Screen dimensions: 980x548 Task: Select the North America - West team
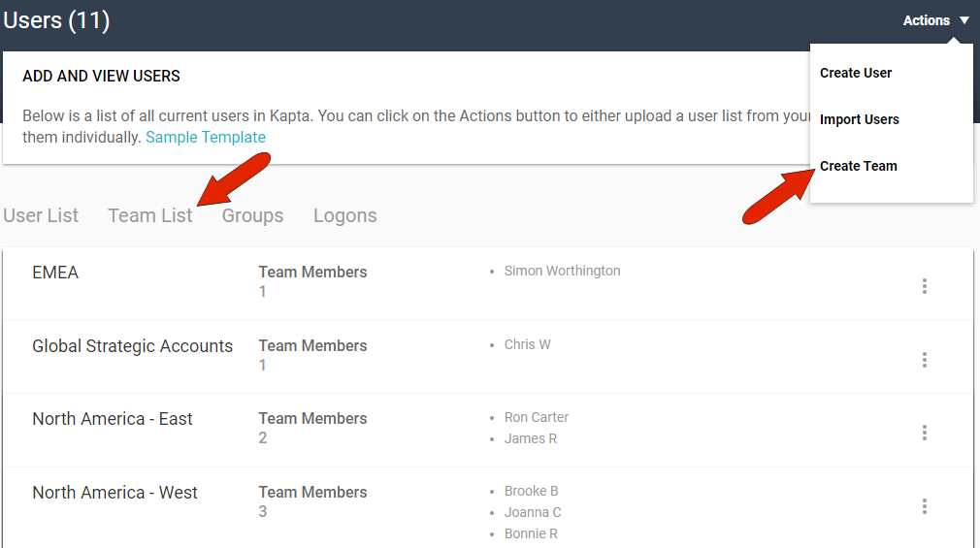pos(114,493)
